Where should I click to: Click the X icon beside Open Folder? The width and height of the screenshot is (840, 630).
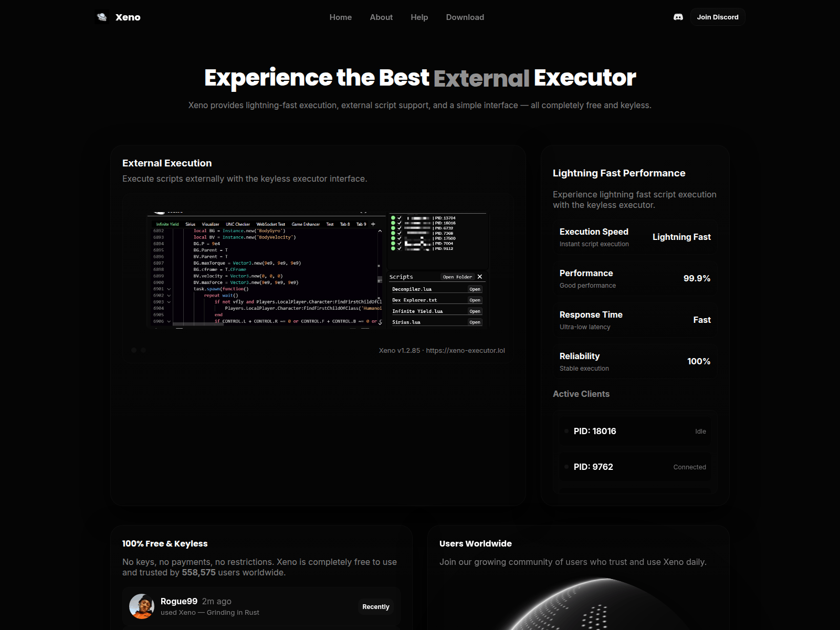pos(480,277)
